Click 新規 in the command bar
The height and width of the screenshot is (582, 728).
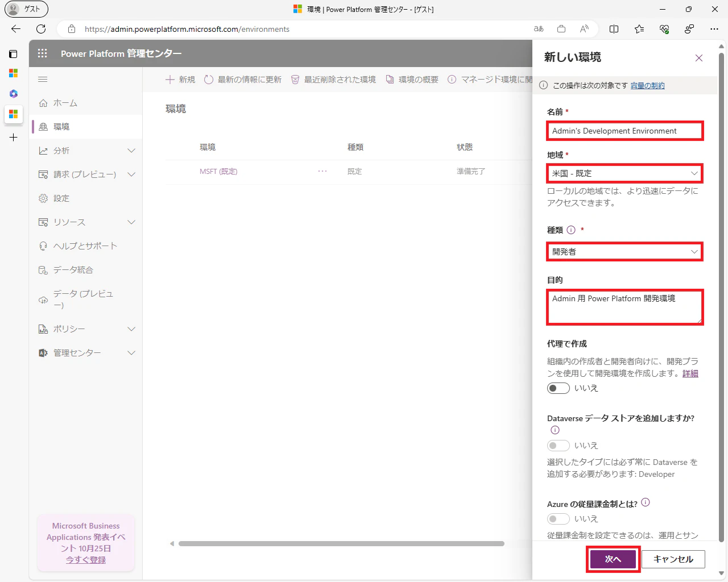[x=180, y=80]
